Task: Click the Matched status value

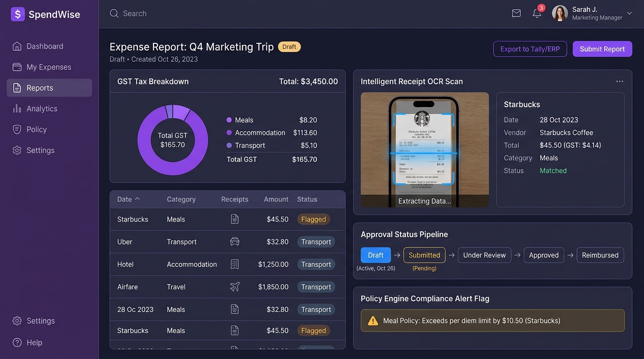Action: click(x=553, y=171)
